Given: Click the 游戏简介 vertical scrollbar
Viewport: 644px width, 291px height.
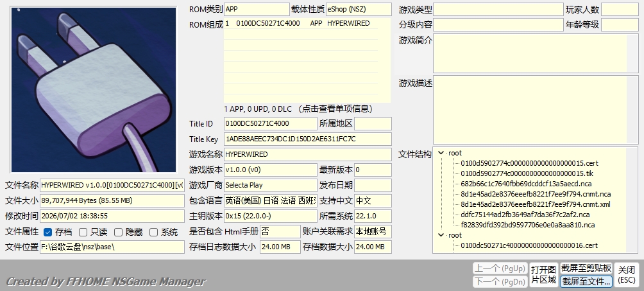Looking at the screenshot, I should [632, 53].
